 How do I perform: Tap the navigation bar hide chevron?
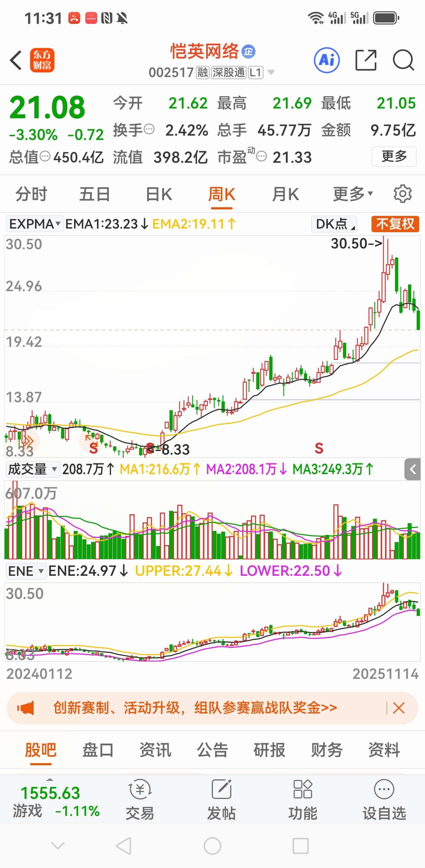pos(58,846)
